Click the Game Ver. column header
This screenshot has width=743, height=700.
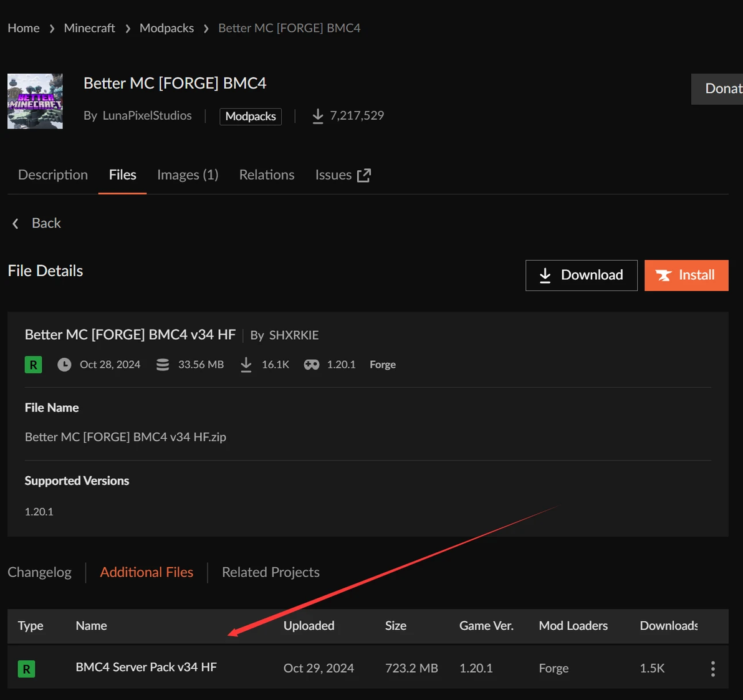[486, 626]
